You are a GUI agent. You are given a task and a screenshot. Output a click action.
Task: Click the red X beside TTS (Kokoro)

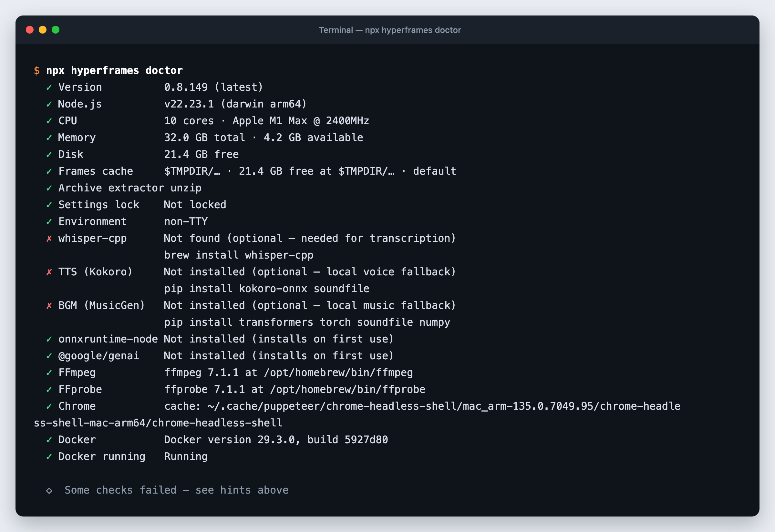[x=49, y=272]
